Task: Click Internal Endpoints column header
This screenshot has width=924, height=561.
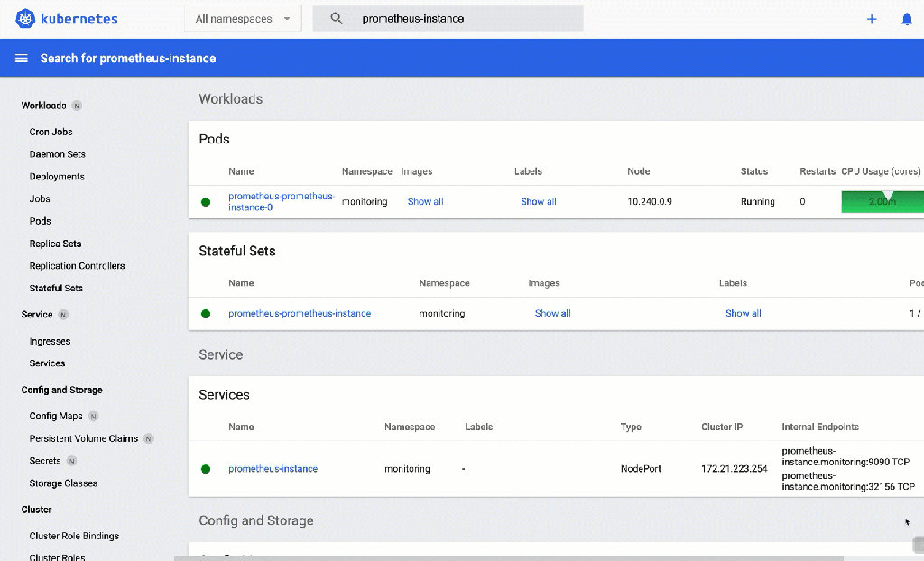Action: coord(820,428)
